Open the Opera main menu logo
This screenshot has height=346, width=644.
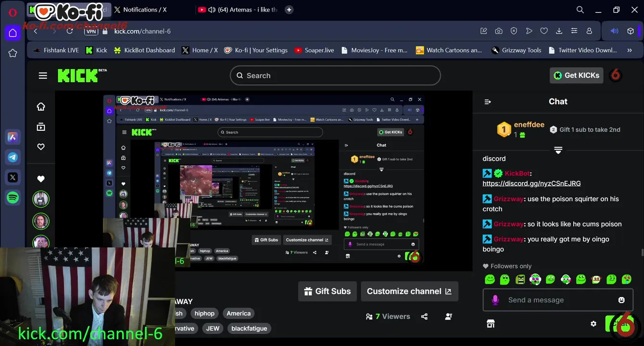tap(13, 12)
